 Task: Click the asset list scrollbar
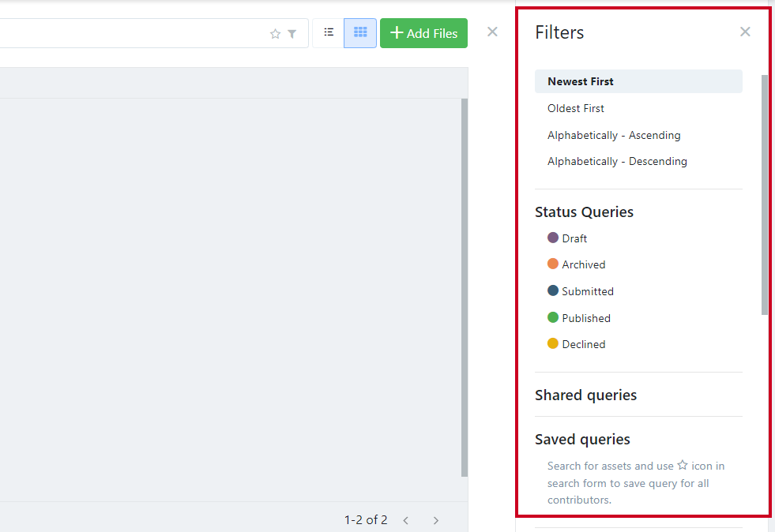click(464, 287)
